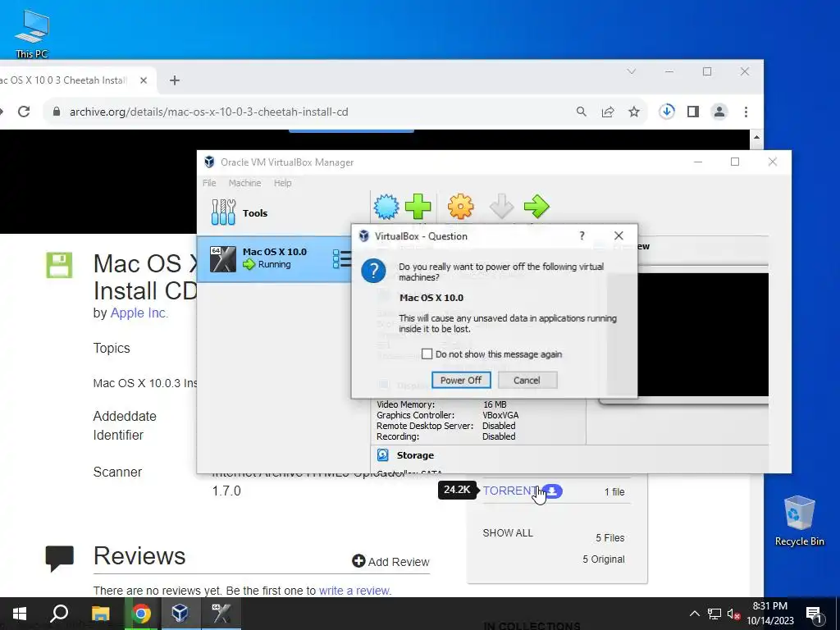Viewport: 840px width, 630px height.
Task: Close the Cheetah Install tab
Action: coord(143,80)
